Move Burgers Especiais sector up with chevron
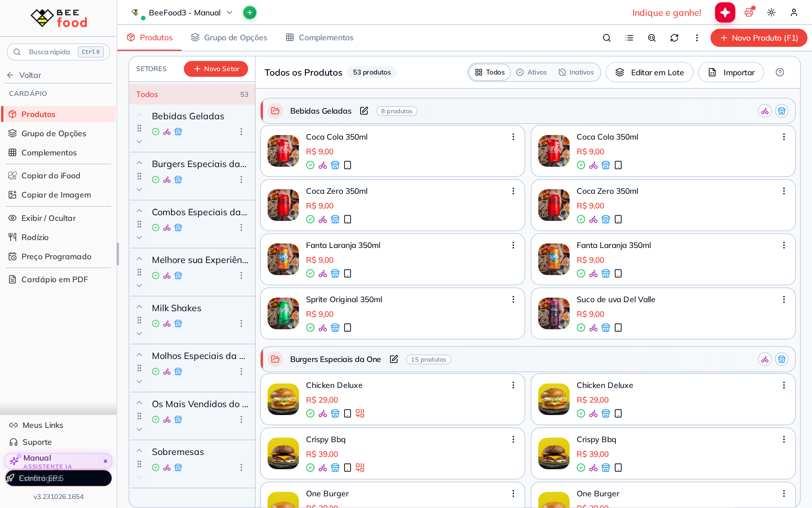 pos(139,163)
